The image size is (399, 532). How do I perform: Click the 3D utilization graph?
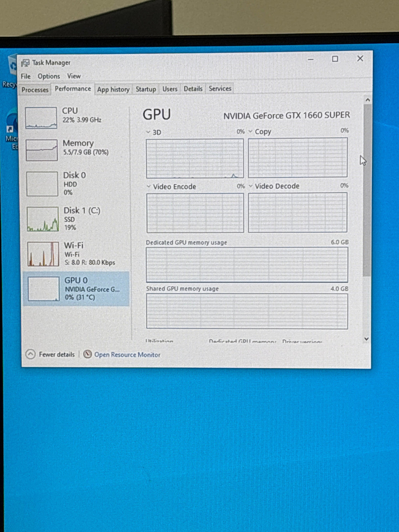coord(195,158)
